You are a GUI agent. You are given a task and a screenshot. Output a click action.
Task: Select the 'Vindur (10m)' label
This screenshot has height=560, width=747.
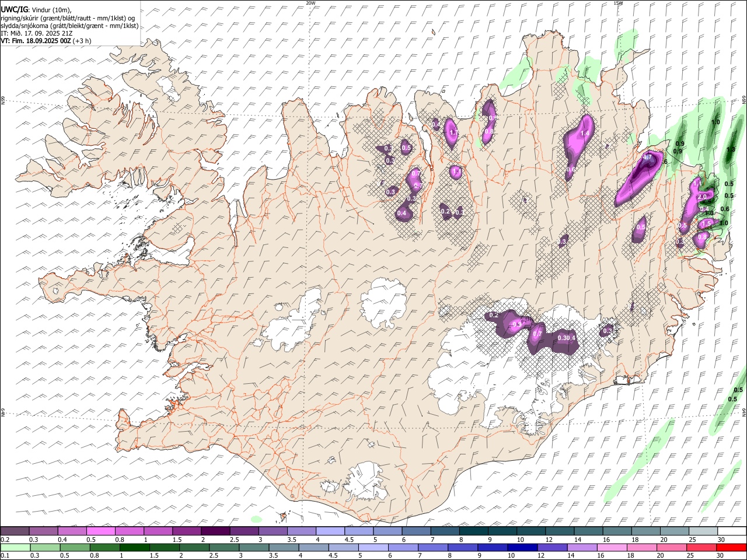click(x=51, y=10)
